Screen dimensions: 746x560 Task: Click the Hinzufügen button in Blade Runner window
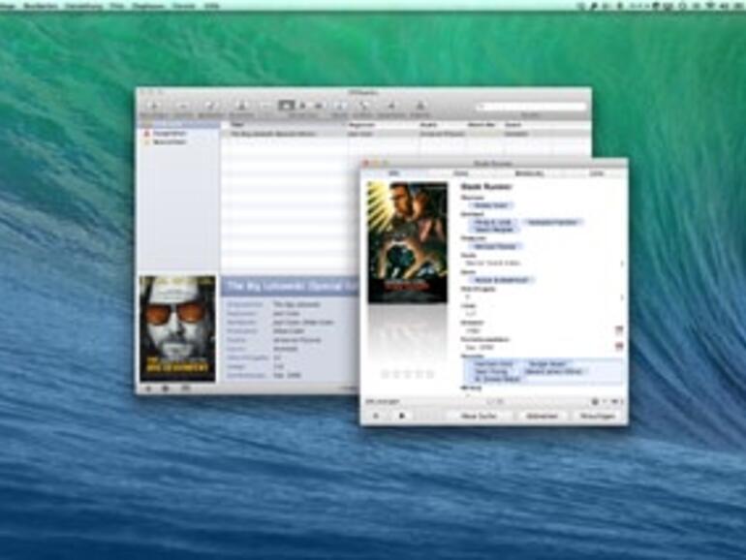click(598, 416)
